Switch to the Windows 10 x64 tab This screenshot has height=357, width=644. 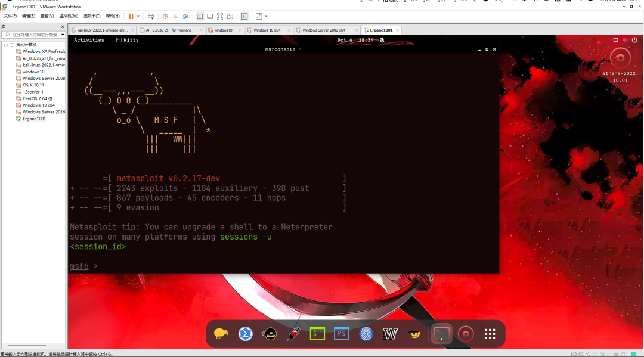coord(267,30)
